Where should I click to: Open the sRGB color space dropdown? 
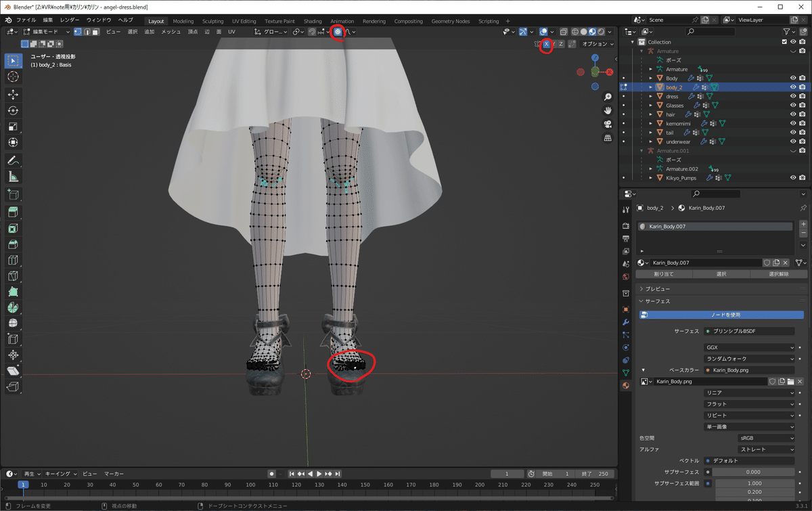pyautogui.click(x=767, y=438)
